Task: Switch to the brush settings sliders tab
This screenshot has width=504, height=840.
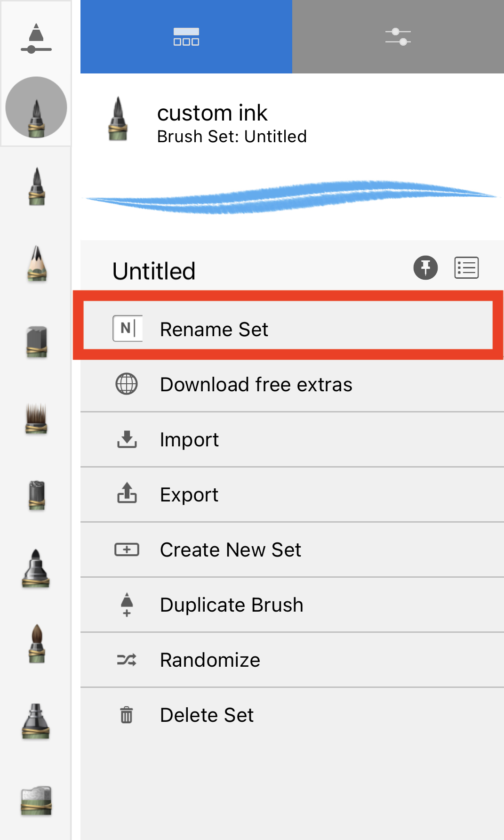Action: pyautogui.click(x=398, y=37)
